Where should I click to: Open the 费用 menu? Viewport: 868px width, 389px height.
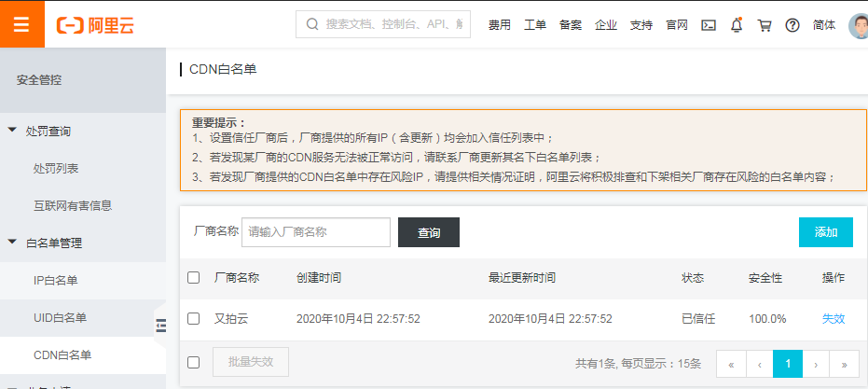[500, 25]
